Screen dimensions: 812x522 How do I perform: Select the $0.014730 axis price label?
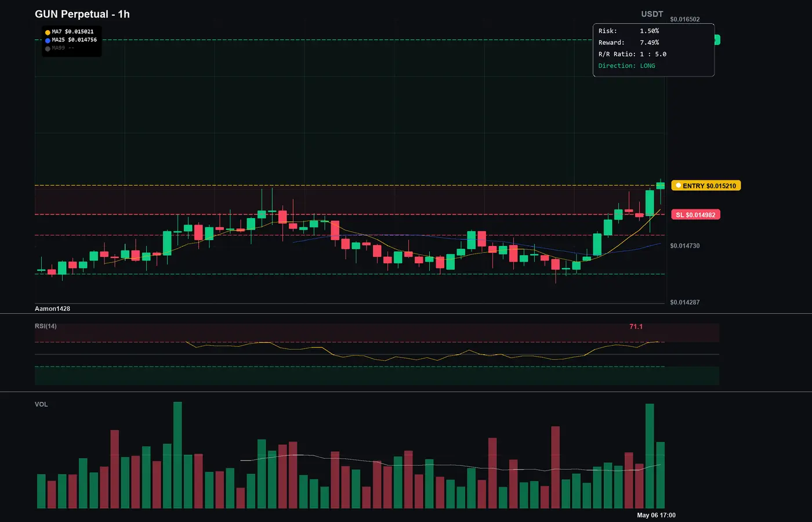tap(685, 246)
